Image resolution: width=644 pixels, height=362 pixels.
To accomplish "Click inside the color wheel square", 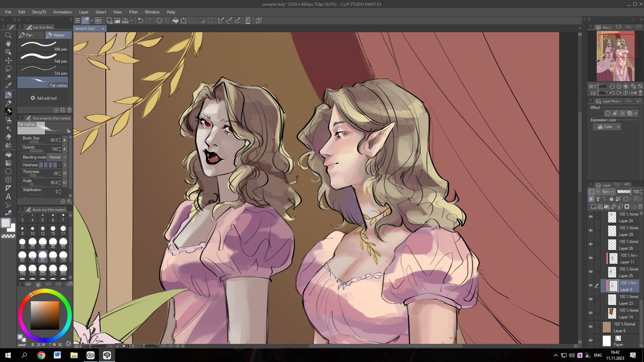I will (45, 315).
